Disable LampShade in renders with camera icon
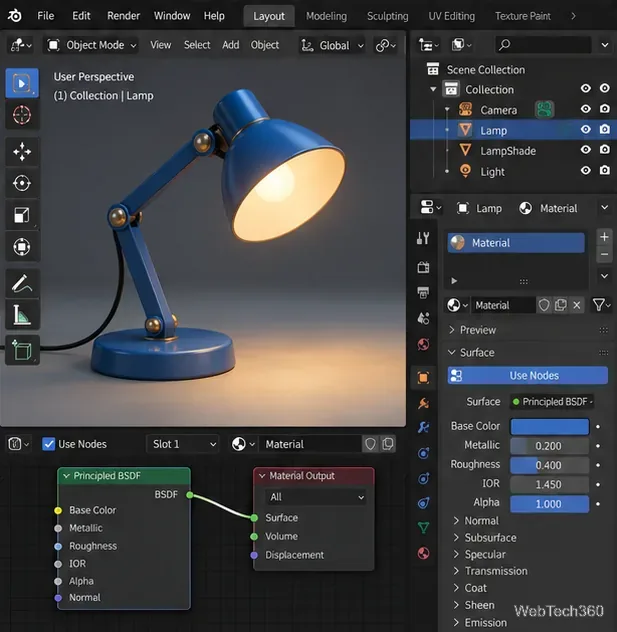Viewport: 617px width, 632px height. (605, 150)
